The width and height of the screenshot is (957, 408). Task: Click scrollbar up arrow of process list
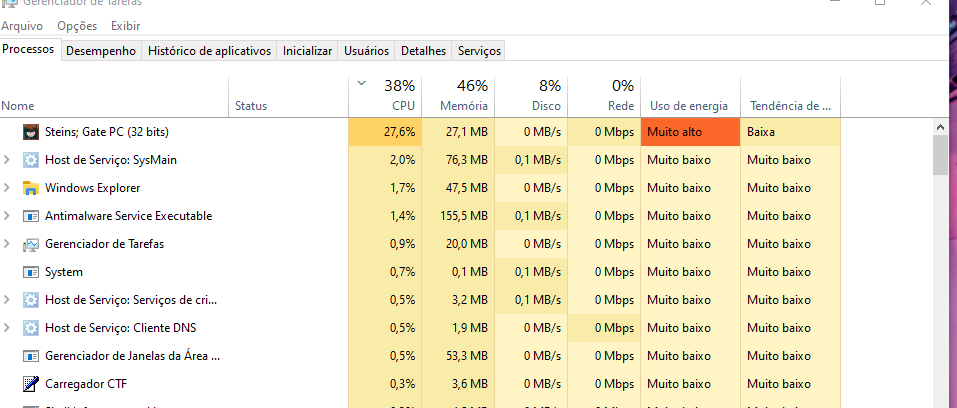(x=940, y=127)
